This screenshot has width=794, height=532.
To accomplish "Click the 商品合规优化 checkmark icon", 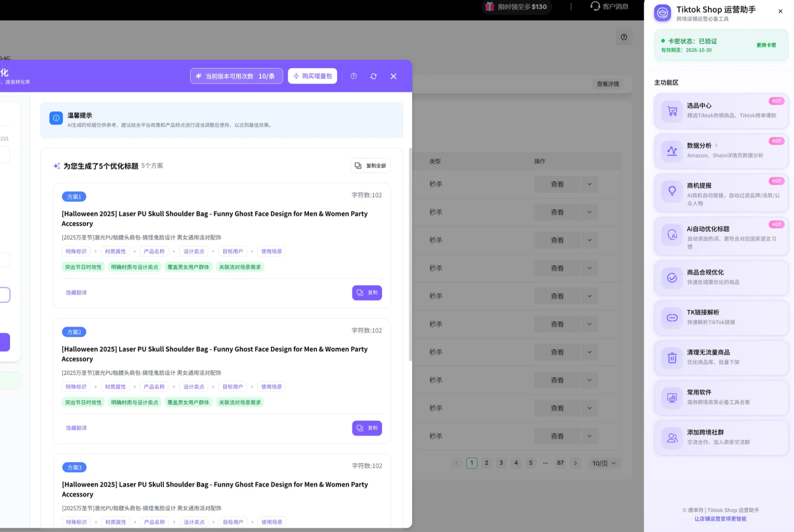I will (x=672, y=278).
